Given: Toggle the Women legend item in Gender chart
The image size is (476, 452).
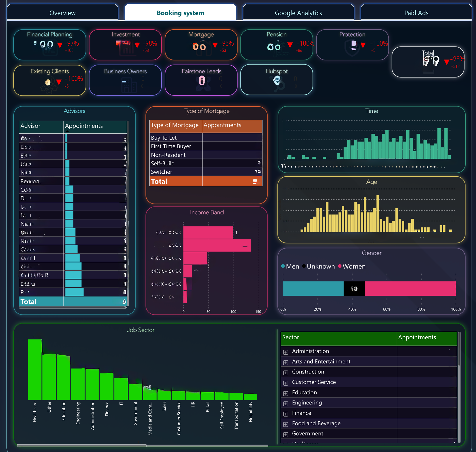Looking at the screenshot, I should tap(352, 266).
